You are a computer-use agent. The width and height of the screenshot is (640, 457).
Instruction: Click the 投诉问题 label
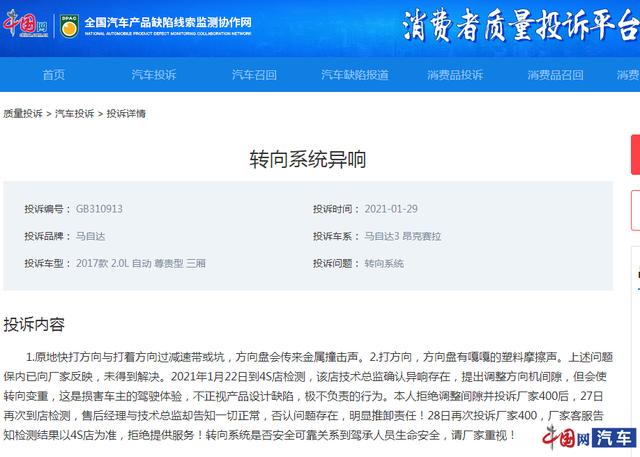coord(336,264)
